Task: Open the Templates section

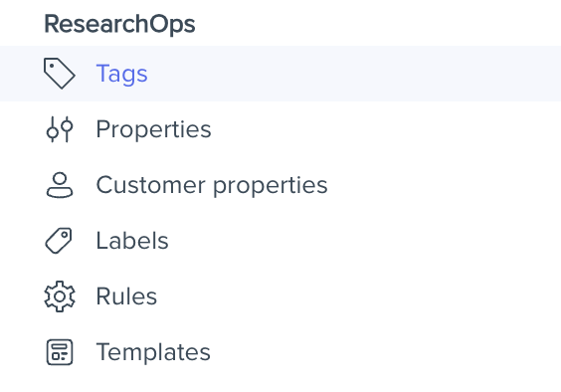Action: point(153,352)
